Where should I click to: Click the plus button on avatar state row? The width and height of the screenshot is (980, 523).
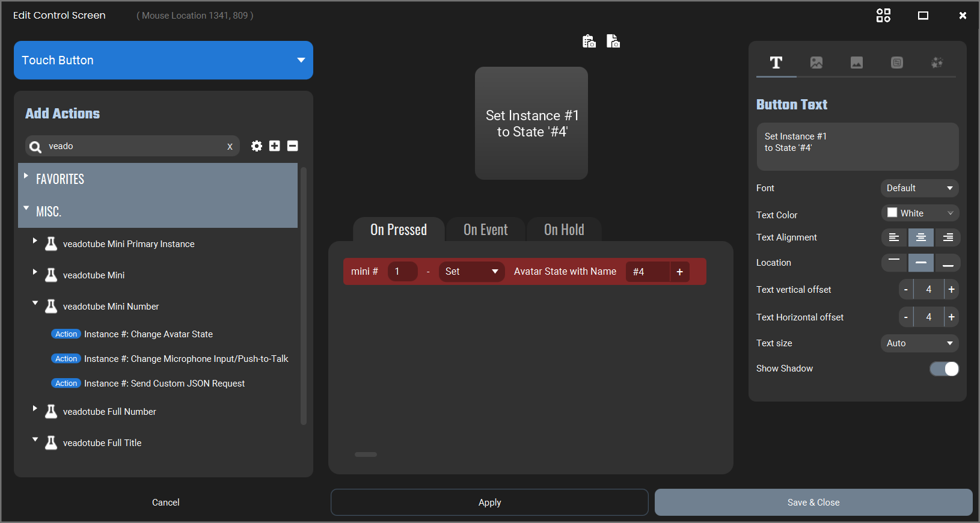pos(679,272)
